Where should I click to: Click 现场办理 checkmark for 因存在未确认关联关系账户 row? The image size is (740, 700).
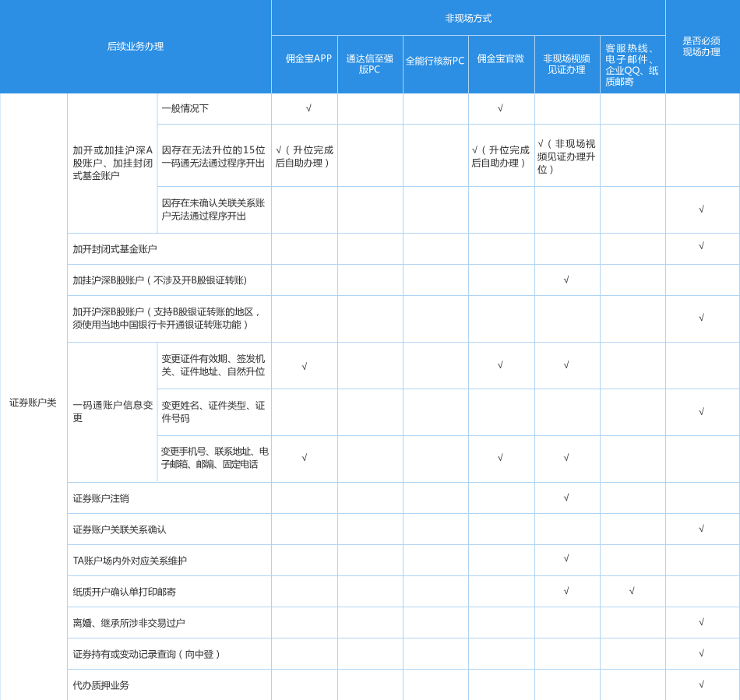[x=701, y=209]
